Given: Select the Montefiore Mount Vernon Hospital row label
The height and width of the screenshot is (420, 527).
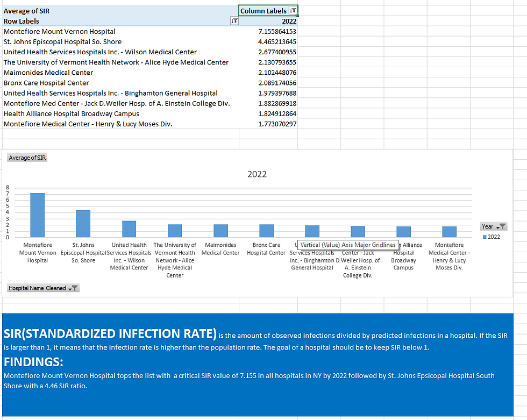Looking at the screenshot, I should click(x=120, y=32).
